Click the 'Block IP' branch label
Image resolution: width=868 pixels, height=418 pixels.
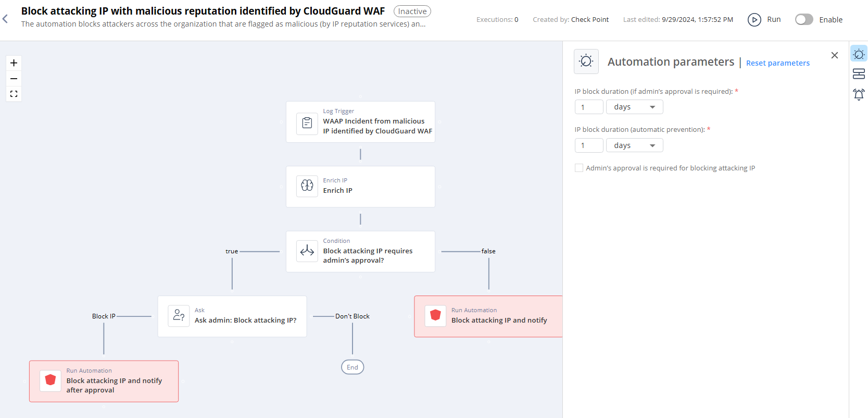[x=104, y=316]
